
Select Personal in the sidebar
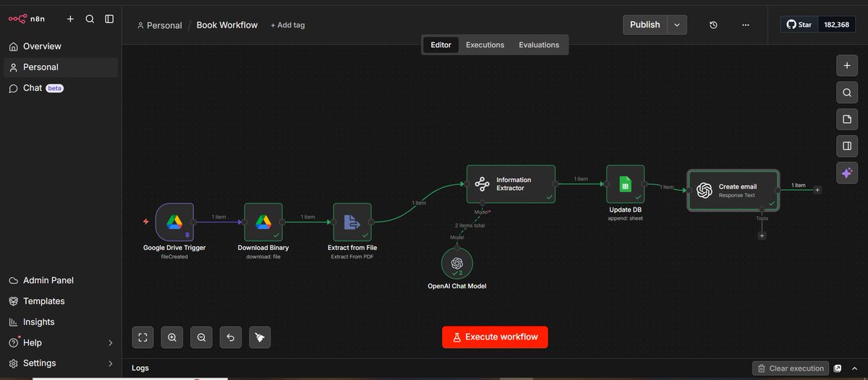(x=61, y=67)
